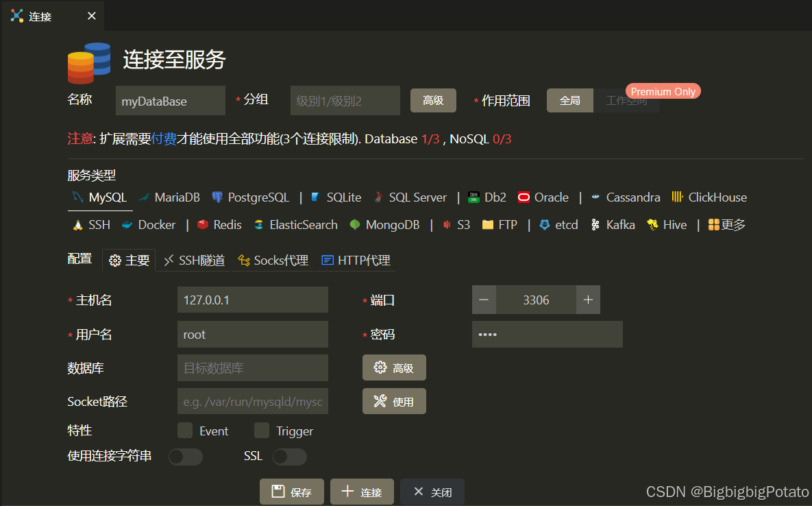Click the Premium Only badge

tap(663, 91)
